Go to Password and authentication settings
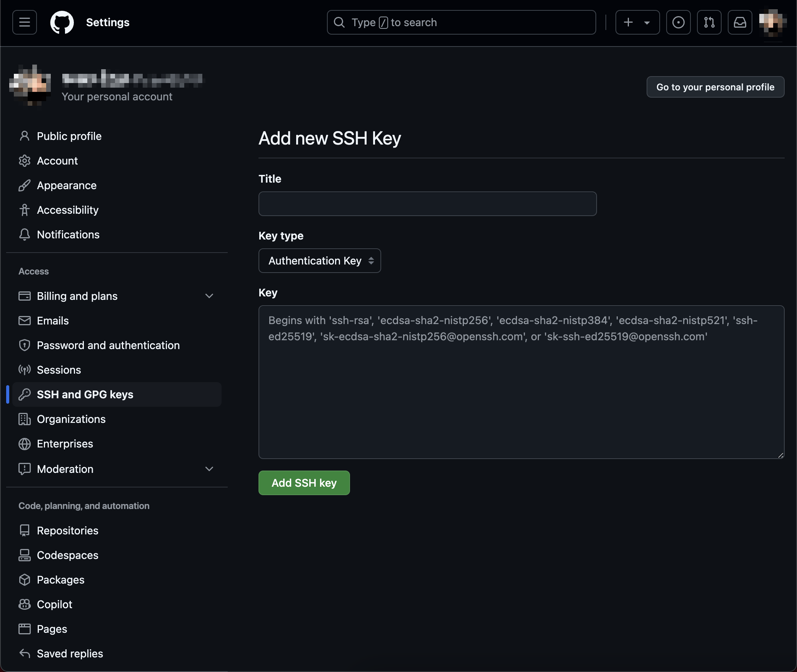Image resolution: width=797 pixels, height=672 pixels. 108,345
